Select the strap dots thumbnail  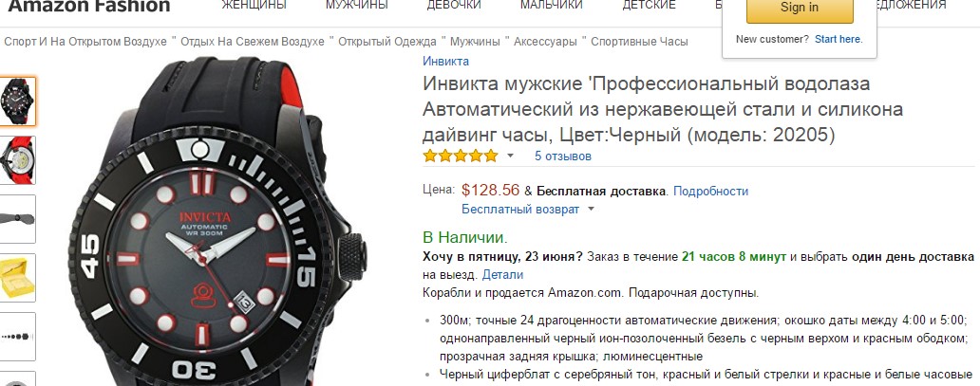(x=17, y=336)
